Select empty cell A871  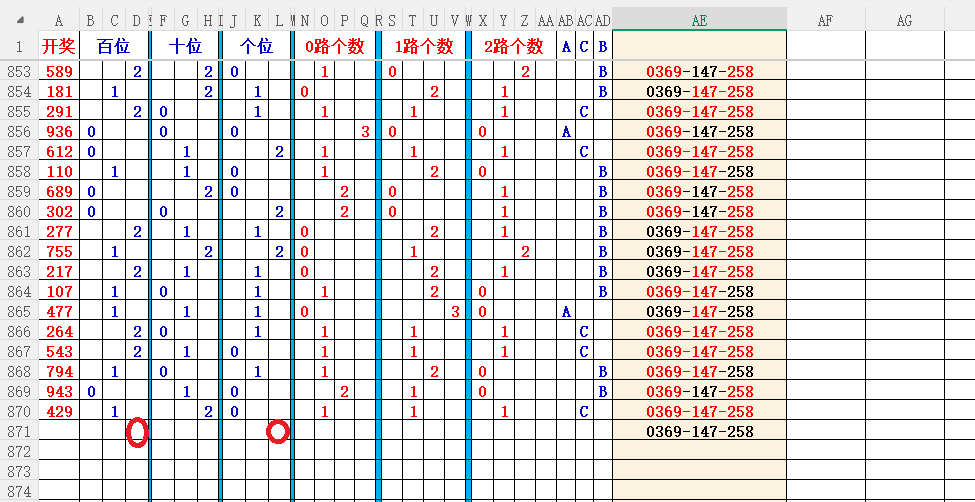pyautogui.click(x=59, y=430)
